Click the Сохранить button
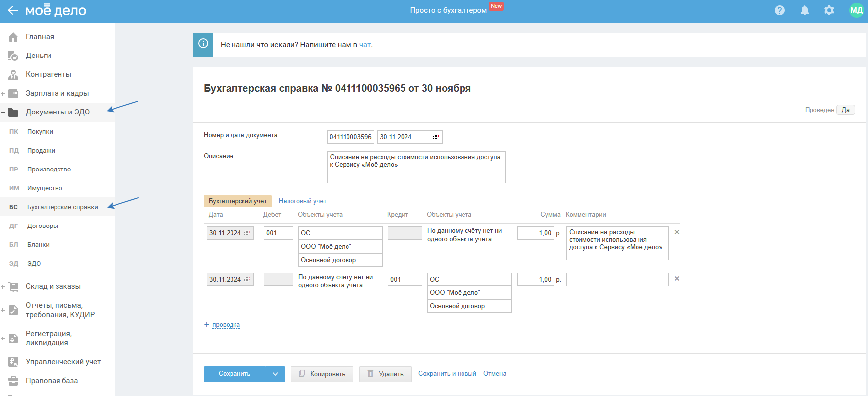 [x=235, y=374]
